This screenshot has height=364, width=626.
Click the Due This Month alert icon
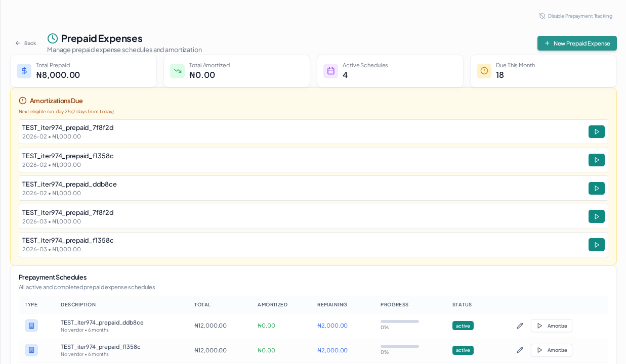pos(484,71)
